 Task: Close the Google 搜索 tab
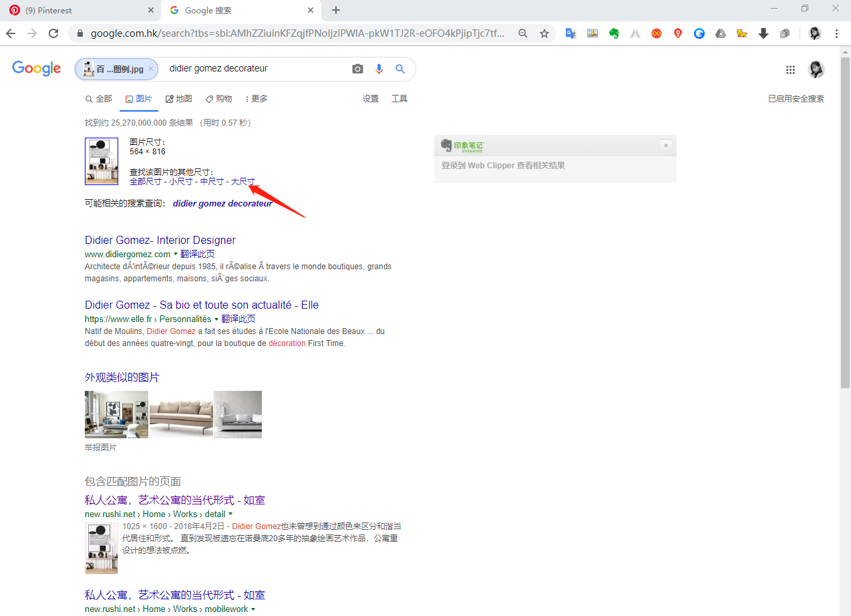pyautogui.click(x=310, y=10)
